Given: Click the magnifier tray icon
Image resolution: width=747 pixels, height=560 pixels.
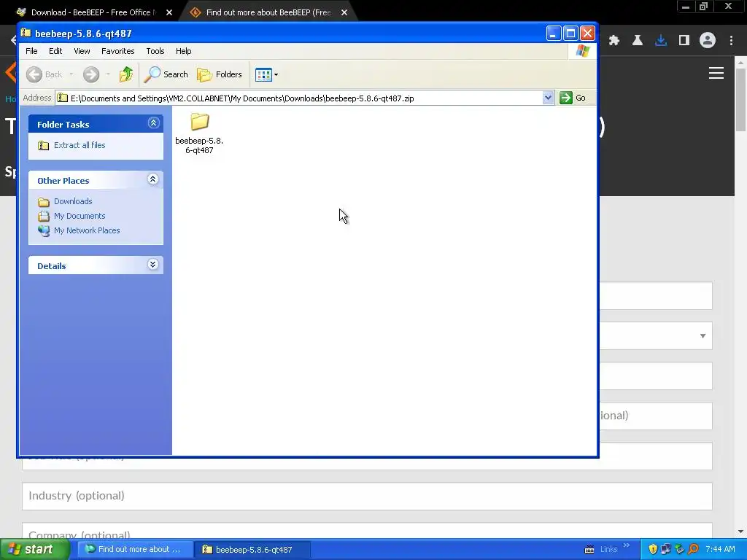Looking at the screenshot, I should [694, 550].
